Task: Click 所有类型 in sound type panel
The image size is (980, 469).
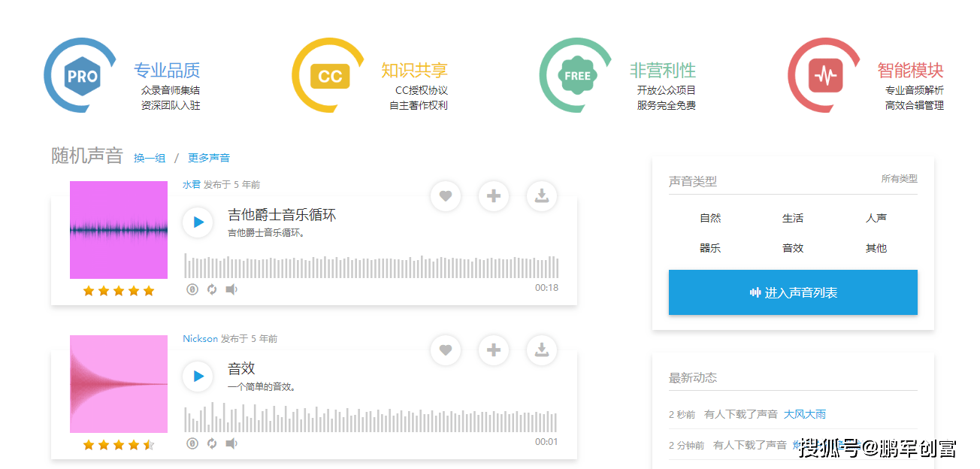Action: [900, 179]
